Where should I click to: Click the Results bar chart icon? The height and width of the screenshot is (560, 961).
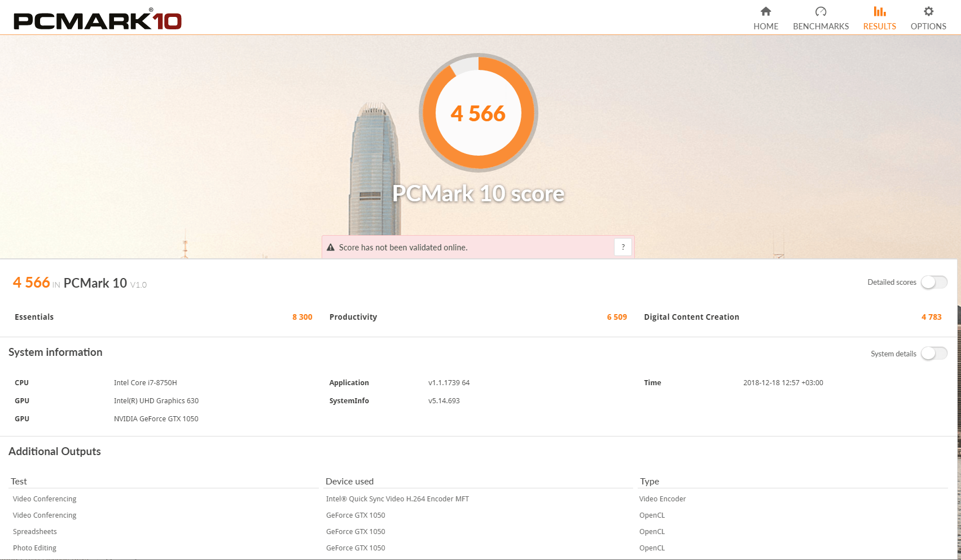click(x=879, y=11)
